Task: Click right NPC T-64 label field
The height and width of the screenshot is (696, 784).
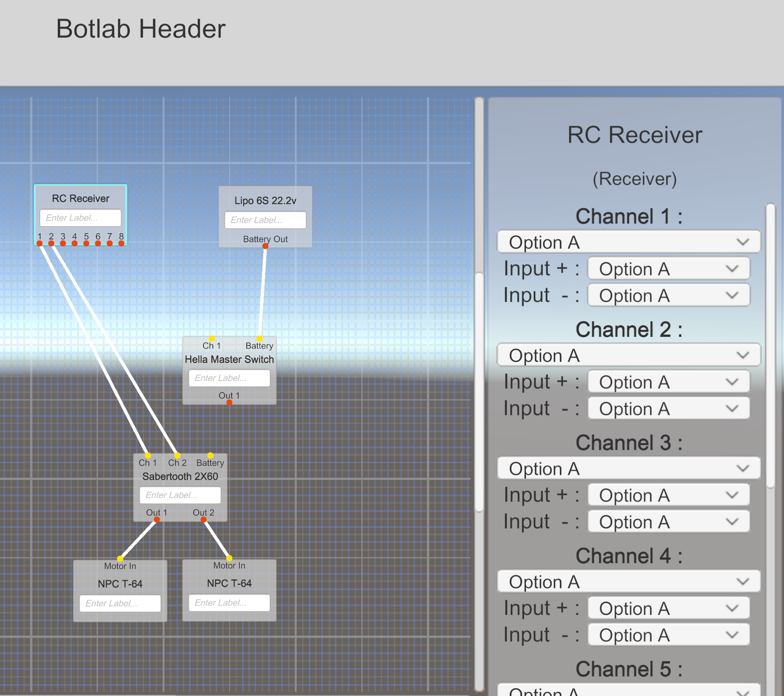Action: point(229,603)
